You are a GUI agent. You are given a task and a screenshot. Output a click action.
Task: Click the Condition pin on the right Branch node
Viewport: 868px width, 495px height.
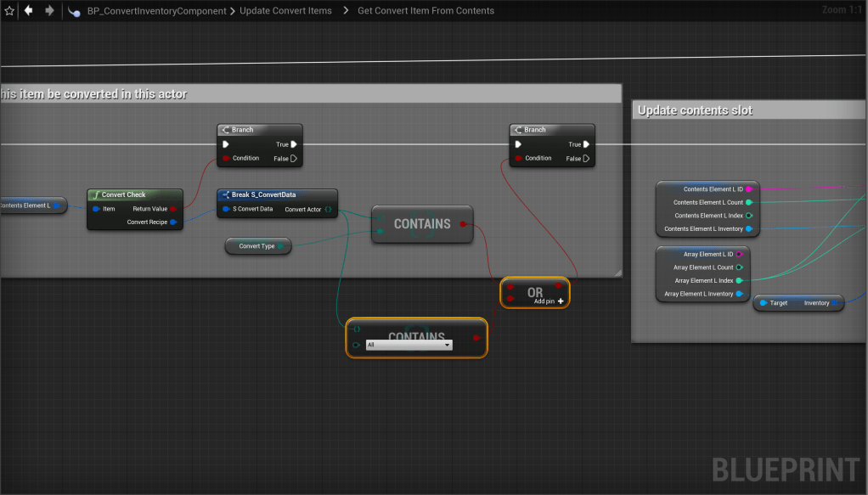[x=519, y=158]
